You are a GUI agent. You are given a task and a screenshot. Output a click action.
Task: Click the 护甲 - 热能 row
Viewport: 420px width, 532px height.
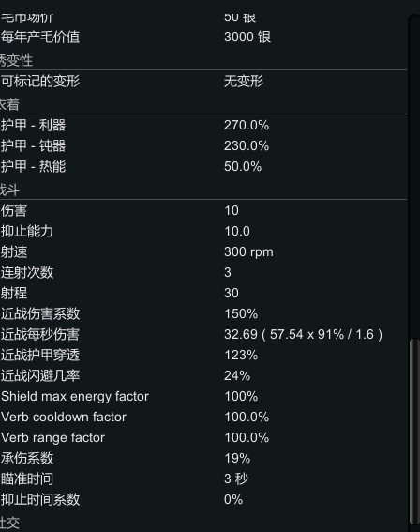203,167
